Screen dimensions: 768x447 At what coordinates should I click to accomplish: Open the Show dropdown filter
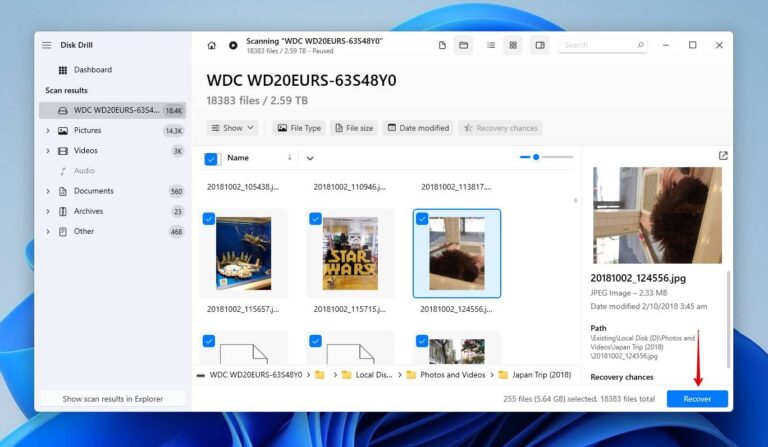[x=232, y=128]
